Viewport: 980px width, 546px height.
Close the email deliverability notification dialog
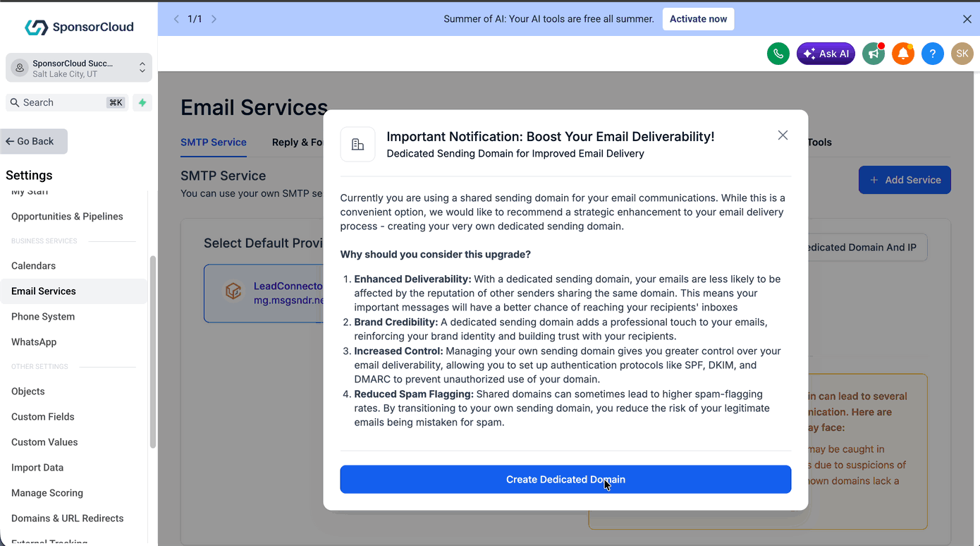point(783,135)
